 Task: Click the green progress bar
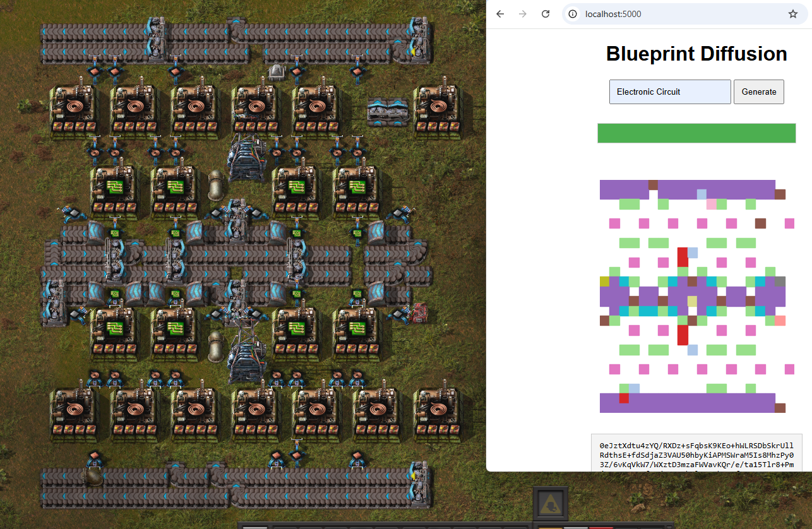click(x=696, y=133)
